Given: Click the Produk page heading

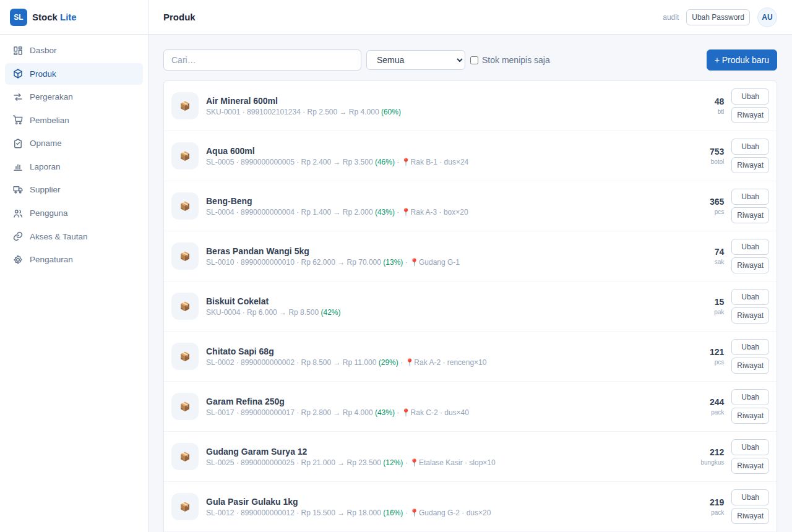Looking at the screenshot, I should click(179, 17).
